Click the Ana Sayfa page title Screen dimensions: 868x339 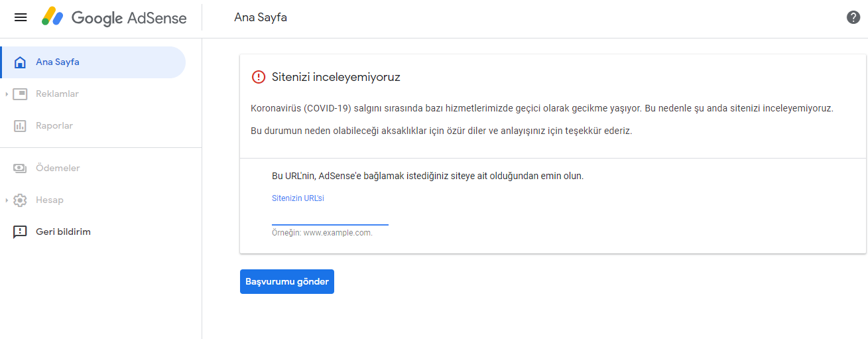[261, 18]
